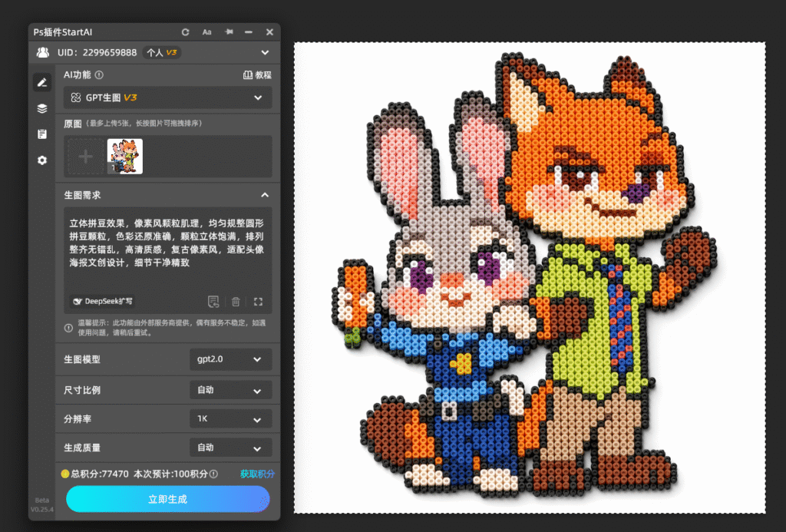The image size is (786, 532).
Task: Click into the prompt text area
Action: [x=167, y=249]
